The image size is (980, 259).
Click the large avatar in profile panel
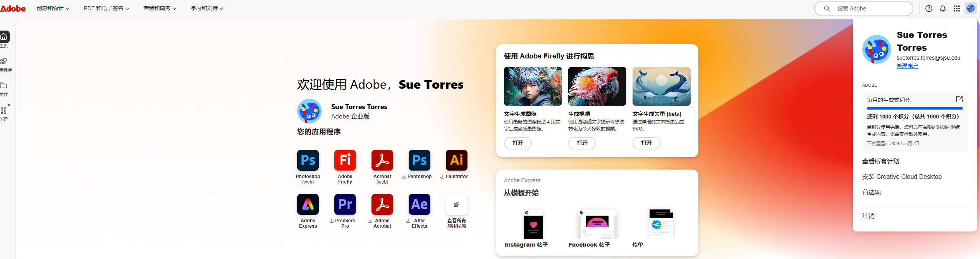pyautogui.click(x=877, y=50)
